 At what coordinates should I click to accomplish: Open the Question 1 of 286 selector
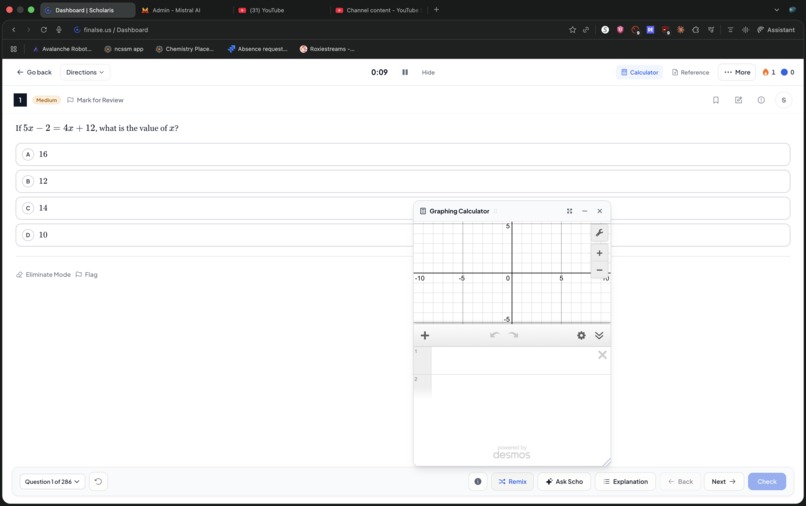pos(52,482)
